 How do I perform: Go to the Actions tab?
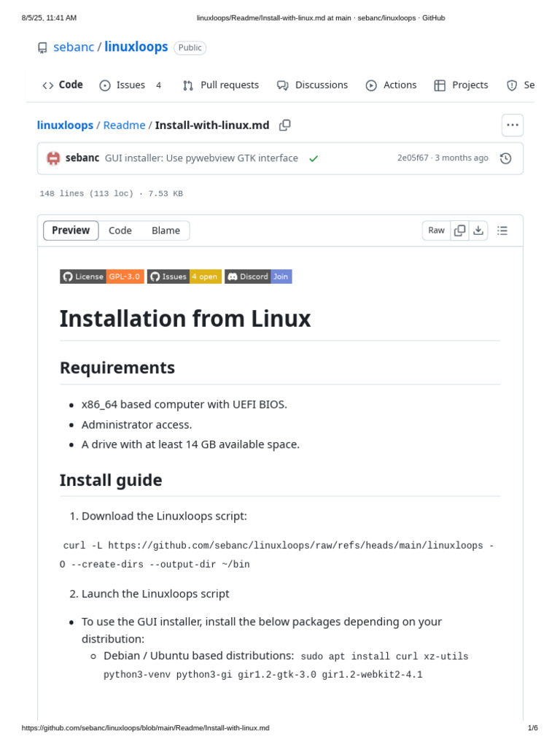pos(392,85)
